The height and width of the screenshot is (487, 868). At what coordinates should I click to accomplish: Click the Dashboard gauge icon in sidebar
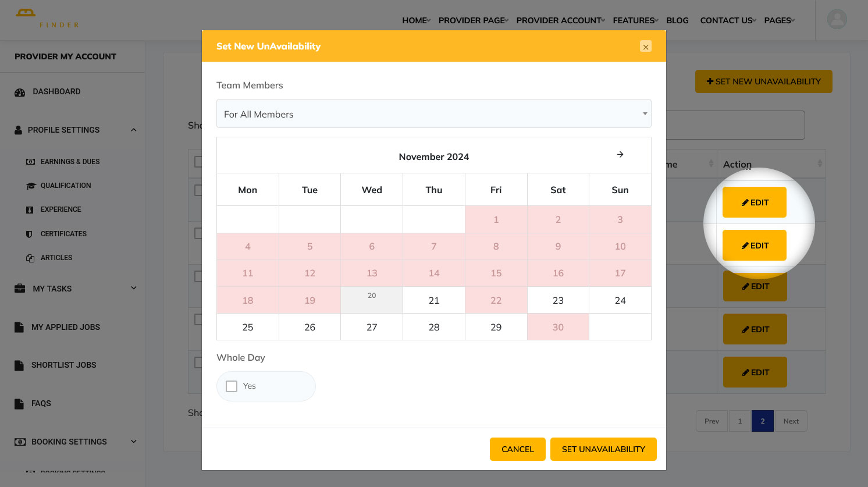[20, 92]
